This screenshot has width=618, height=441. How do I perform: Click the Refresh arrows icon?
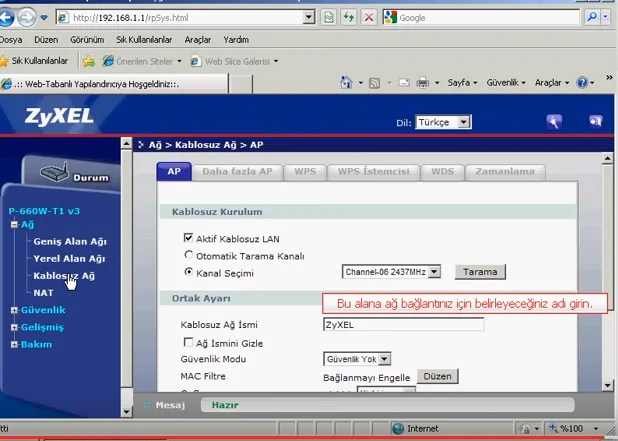(349, 17)
